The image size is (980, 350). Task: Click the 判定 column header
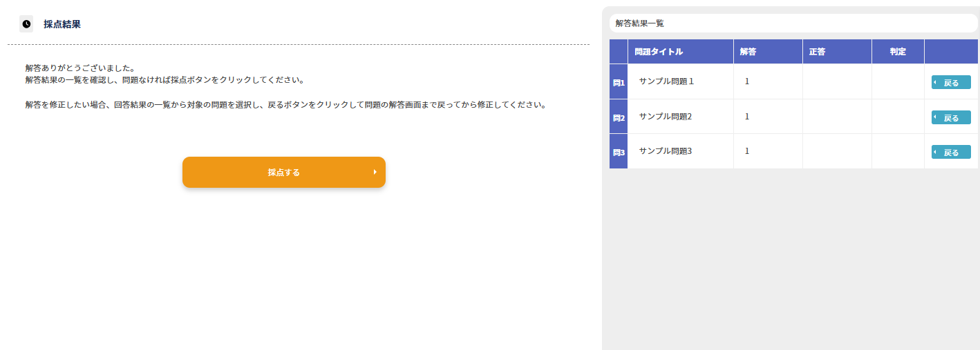click(x=898, y=52)
